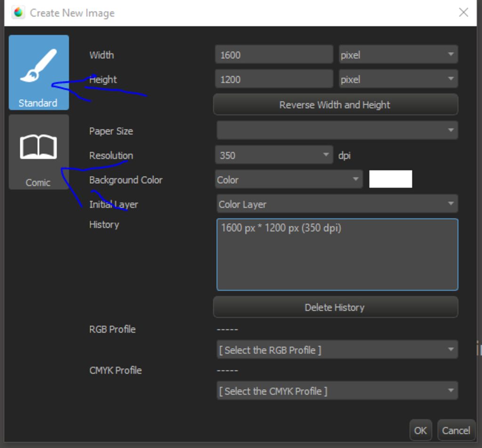Click the Background Color label

126,180
